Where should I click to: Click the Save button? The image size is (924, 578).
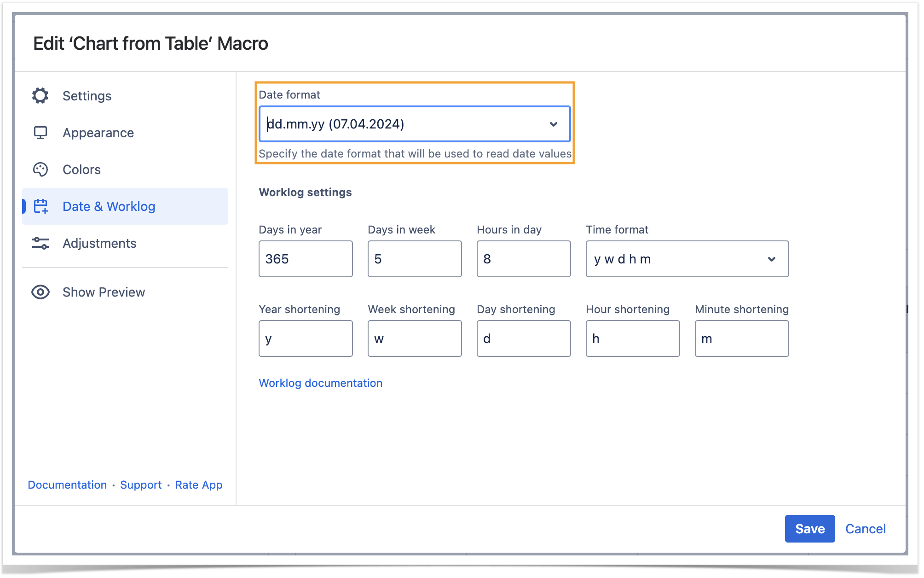click(809, 529)
